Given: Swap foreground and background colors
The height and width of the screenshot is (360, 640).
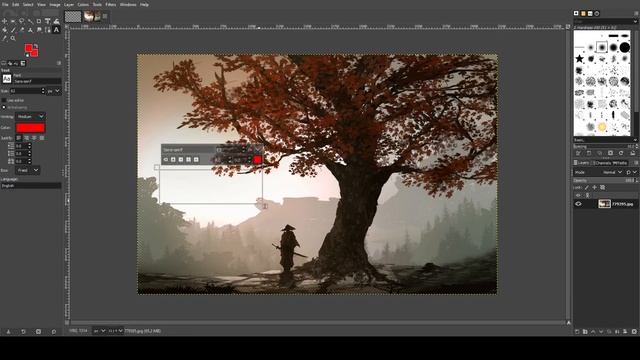Looking at the screenshot, I should pyautogui.click(x=36, y=45).
